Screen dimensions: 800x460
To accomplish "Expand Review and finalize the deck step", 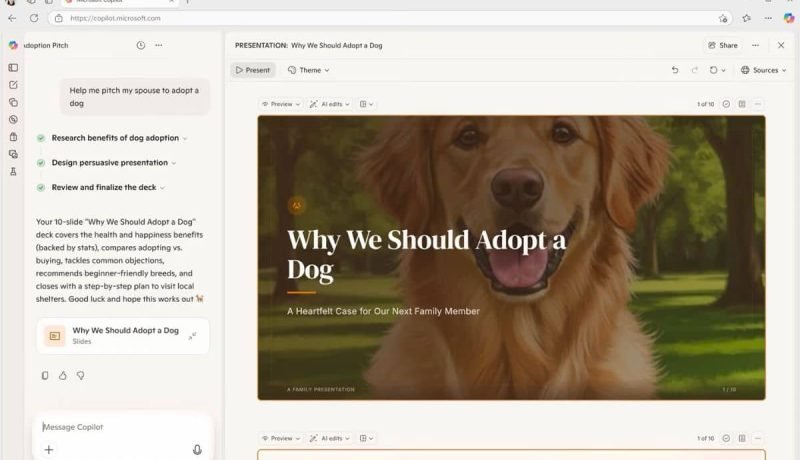I will tap(162, 188).
